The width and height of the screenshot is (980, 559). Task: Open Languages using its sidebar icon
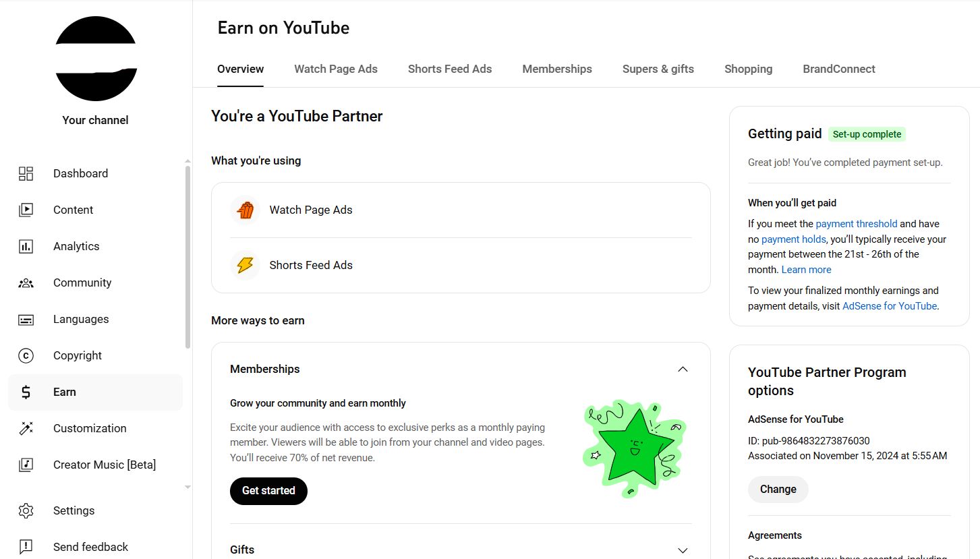click(x=26, y=320)
